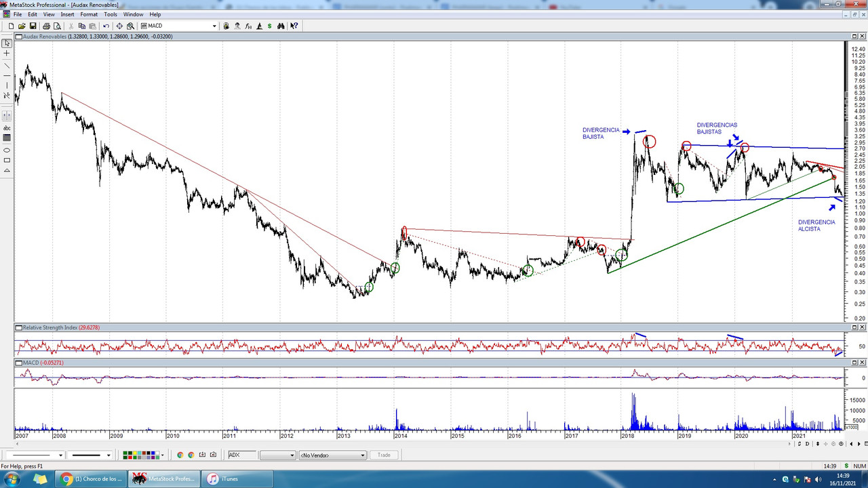Save the chart with the floppy disk icon
Screen dimensions: 868x488
point(33,26)
